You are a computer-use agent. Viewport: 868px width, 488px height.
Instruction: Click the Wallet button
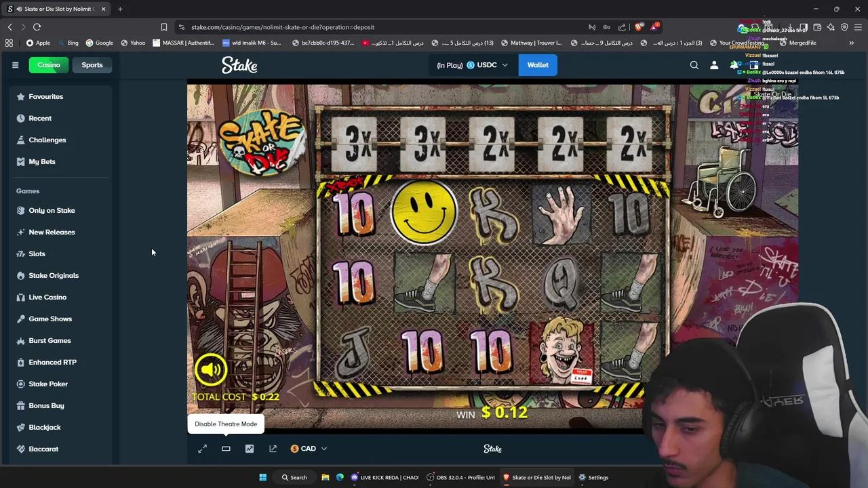[x=538, y=65]
